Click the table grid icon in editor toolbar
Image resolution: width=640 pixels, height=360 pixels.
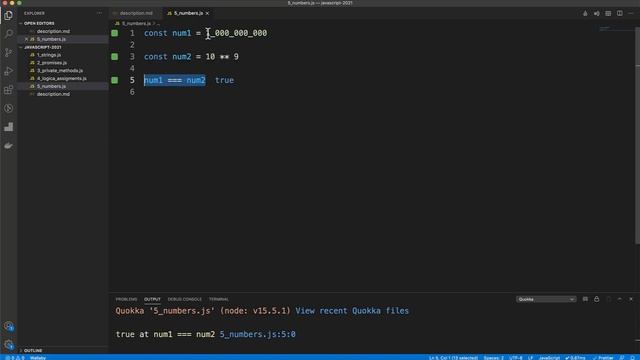click(608, 13)
